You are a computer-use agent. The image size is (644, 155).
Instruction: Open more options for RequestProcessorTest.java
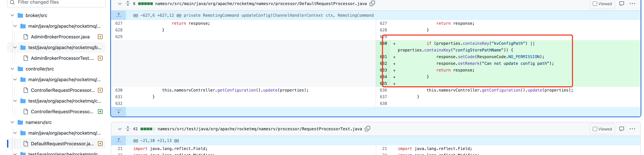(632, 129)
